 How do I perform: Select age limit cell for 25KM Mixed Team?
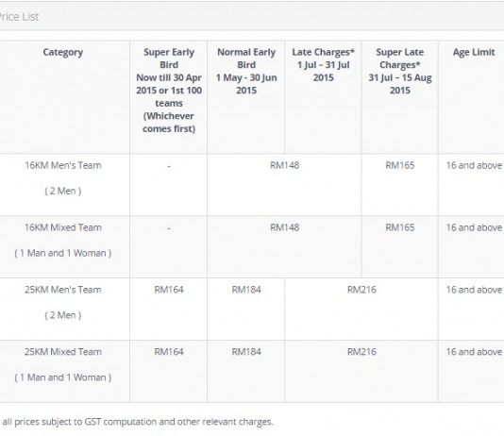(x=471, y=371)
